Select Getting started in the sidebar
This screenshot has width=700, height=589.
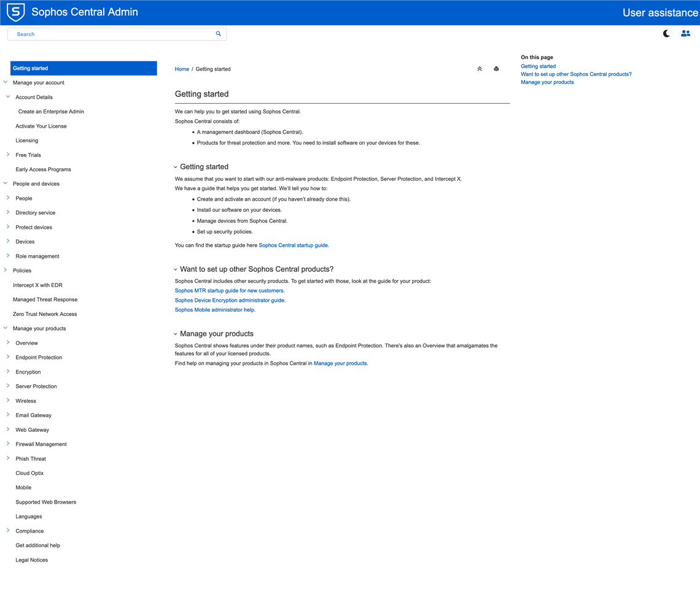pos(84,68)
